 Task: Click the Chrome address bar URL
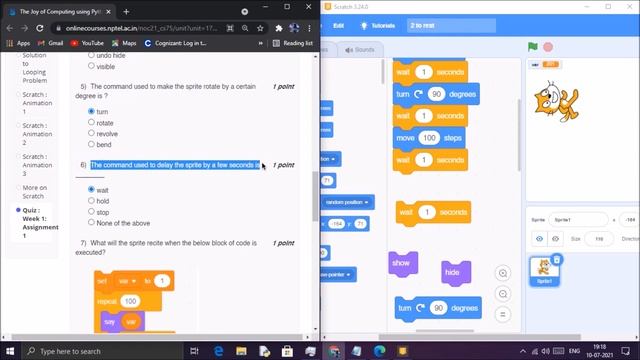coord(141,28)
